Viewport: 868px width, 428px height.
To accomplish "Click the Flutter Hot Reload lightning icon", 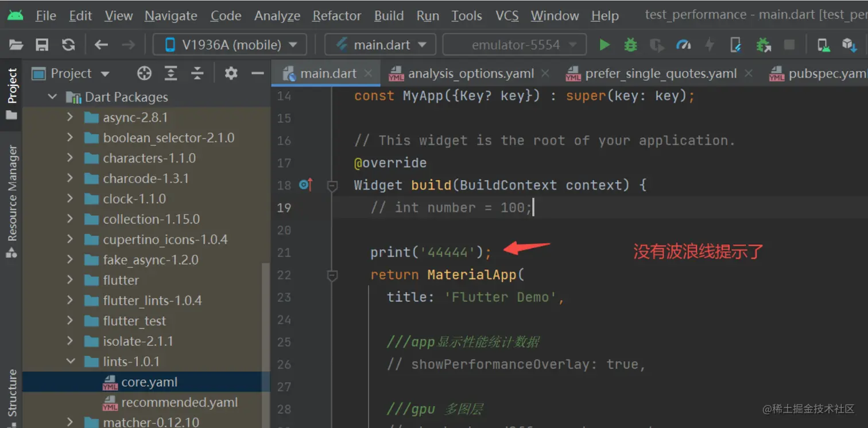I will [x=710, y=45].
